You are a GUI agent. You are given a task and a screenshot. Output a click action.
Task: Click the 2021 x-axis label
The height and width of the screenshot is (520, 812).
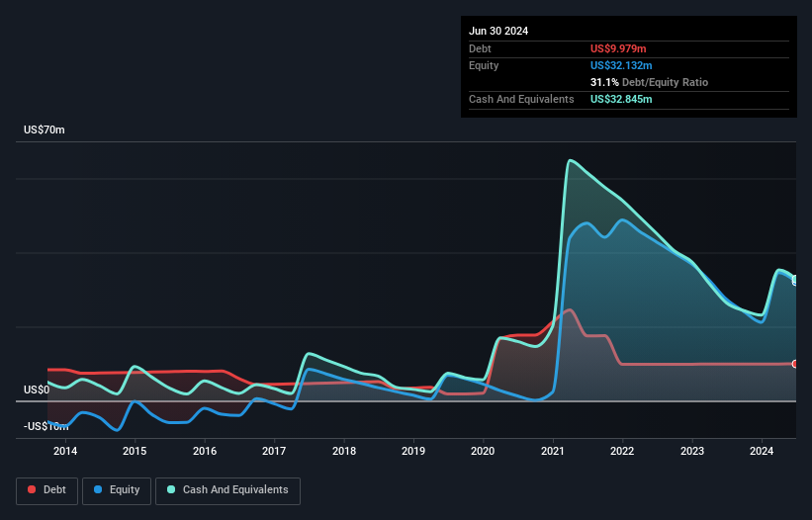(x=553, y=451)
